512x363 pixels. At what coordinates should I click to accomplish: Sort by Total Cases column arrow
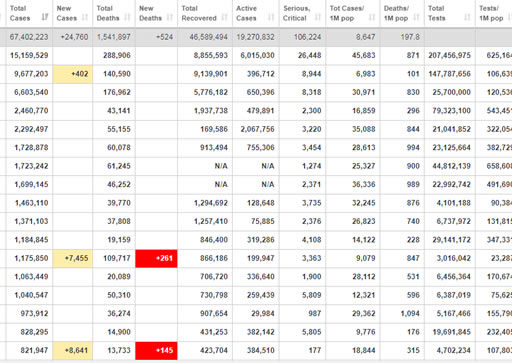(x=45, y=17)
